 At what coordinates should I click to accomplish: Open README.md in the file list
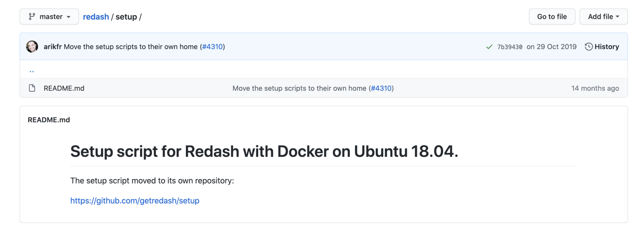(64, 88)
